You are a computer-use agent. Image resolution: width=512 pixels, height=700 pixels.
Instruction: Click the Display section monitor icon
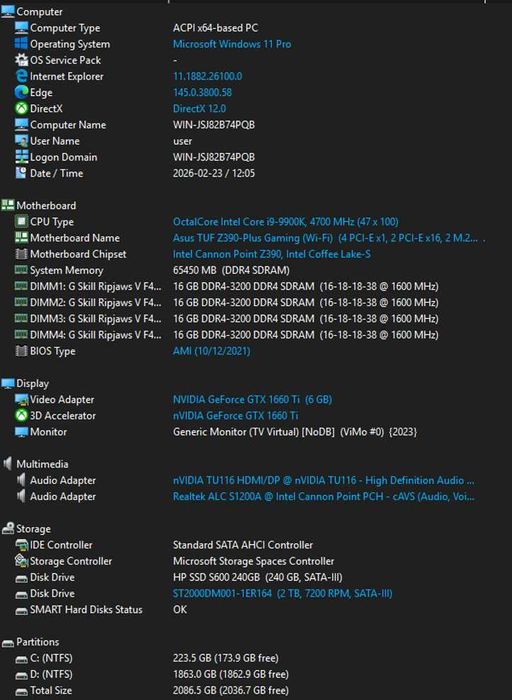tap(8, 383)
